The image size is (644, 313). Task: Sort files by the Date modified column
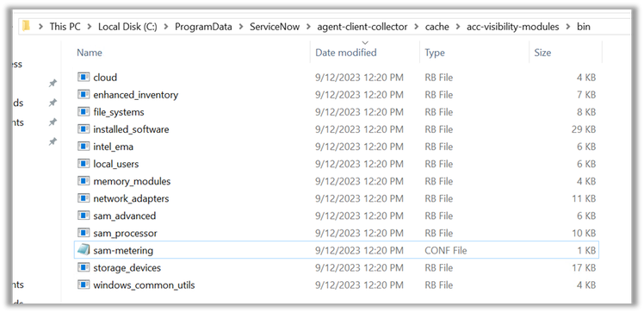pos(346,53)
